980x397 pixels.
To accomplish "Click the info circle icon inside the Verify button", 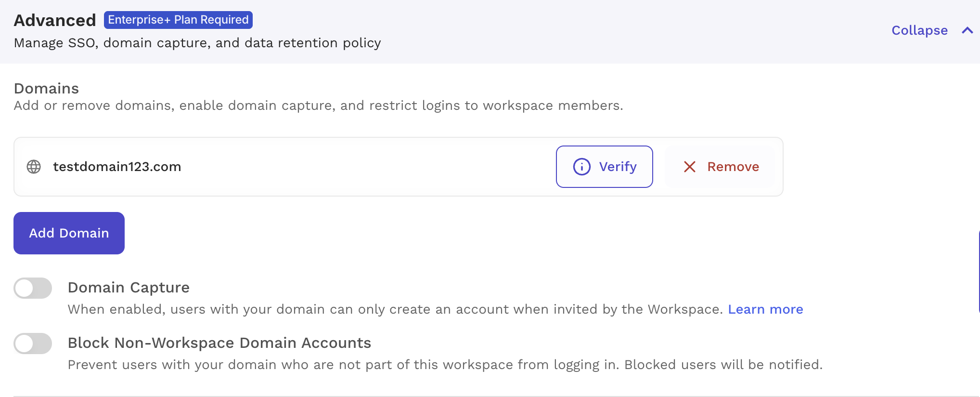I will 581,167.
